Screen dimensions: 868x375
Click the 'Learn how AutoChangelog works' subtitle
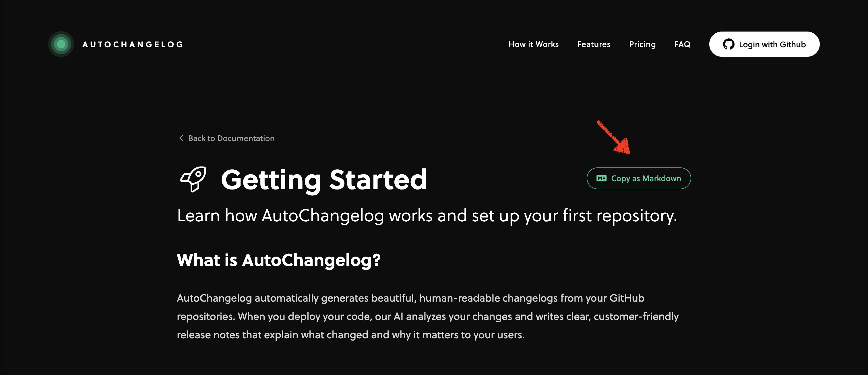(x=427, y=215)
